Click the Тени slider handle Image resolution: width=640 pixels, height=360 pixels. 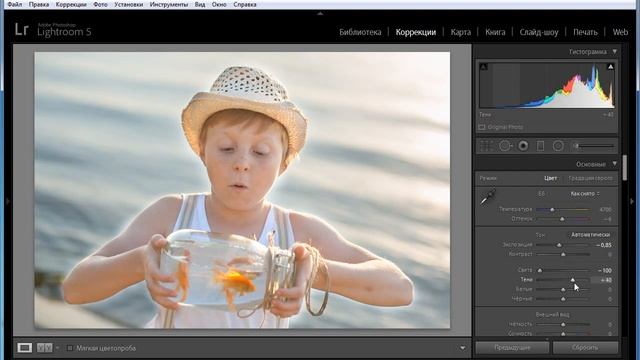(573, 280)
